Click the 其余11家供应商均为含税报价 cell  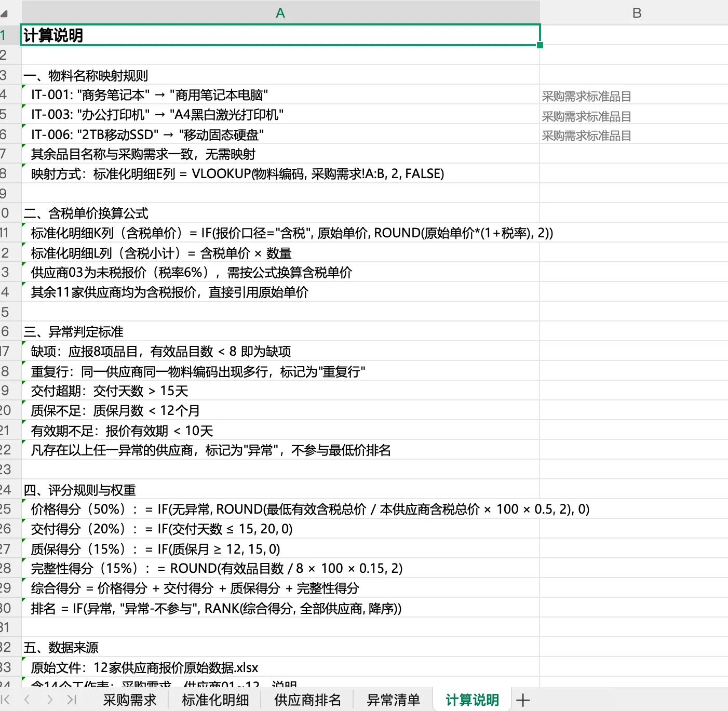point(280,292)
